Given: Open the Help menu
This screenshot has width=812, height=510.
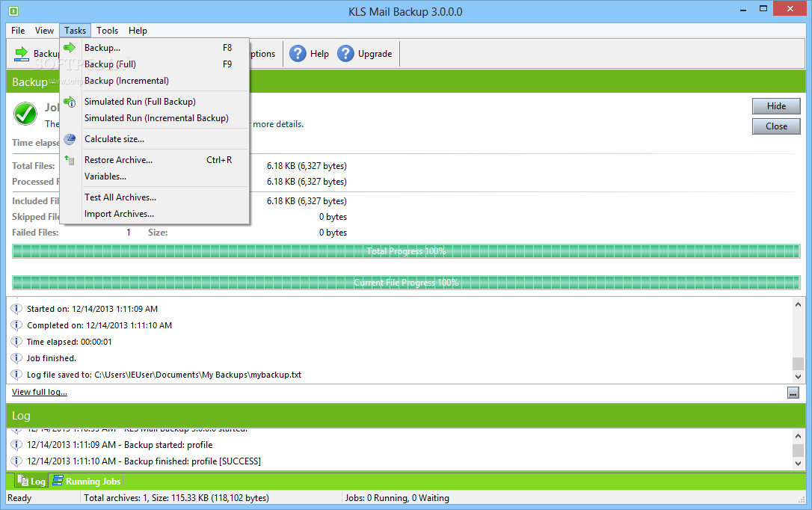Looking at the screenshot, I should click(x=138, y=31).
